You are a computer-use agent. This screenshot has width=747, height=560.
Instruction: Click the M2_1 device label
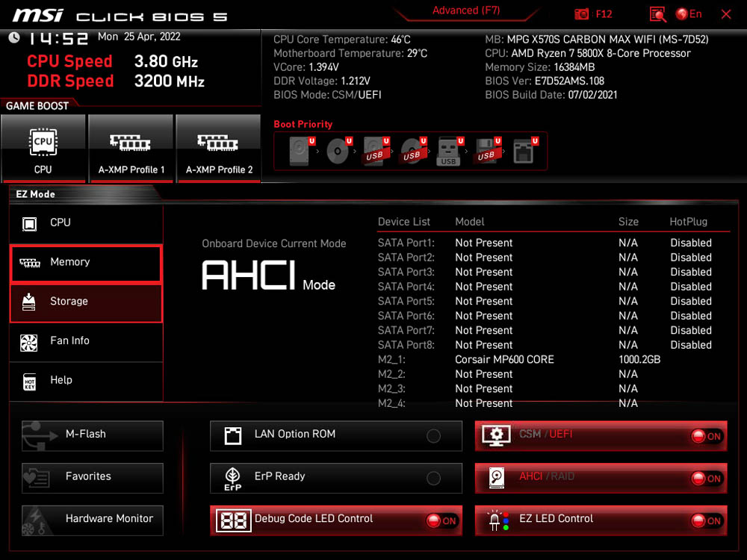point(391,360)
